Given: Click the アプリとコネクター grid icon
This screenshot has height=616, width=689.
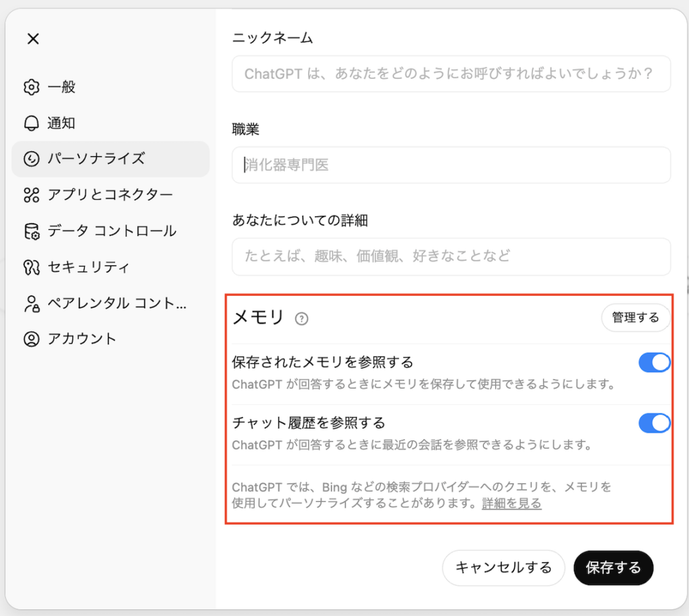Looking at the screenshot, I should [x=32, y=195].
